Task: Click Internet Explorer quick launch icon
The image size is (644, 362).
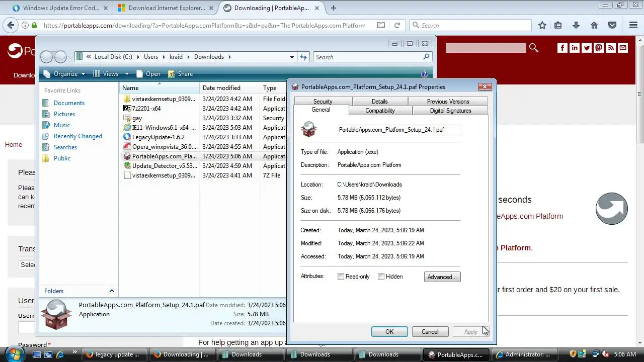Action: 60,354
